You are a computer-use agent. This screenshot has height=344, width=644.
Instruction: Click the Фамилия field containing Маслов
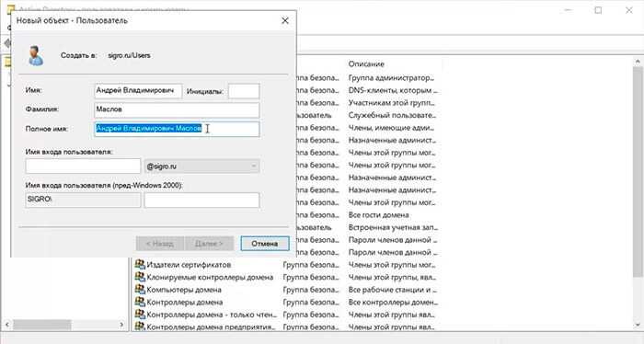pyautogui.click(x=177, y=109)
